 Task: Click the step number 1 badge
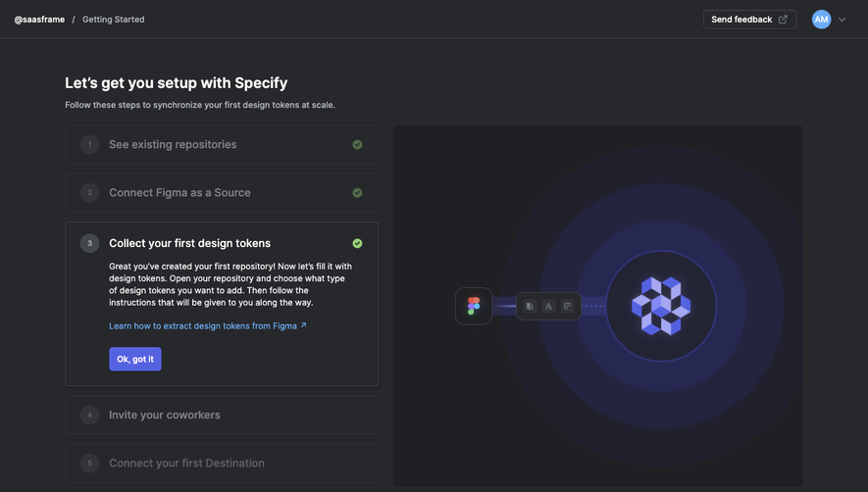click(x=89, y=144)
